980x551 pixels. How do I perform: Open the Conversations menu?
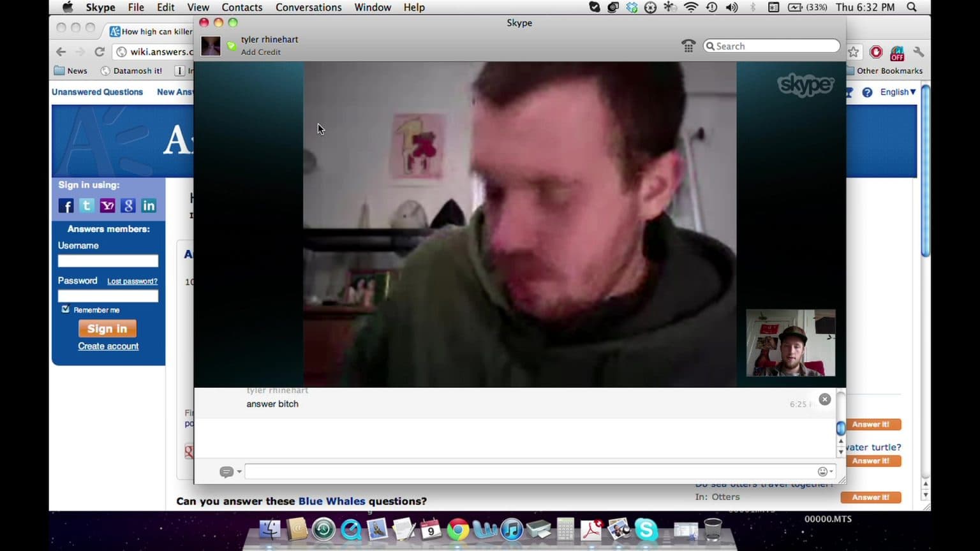(308, 8)
